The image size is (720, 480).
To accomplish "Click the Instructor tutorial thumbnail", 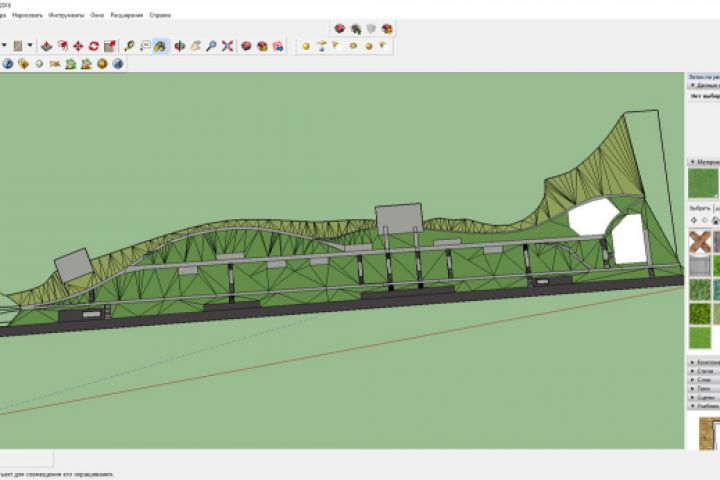I will click(x=709, y=434).
